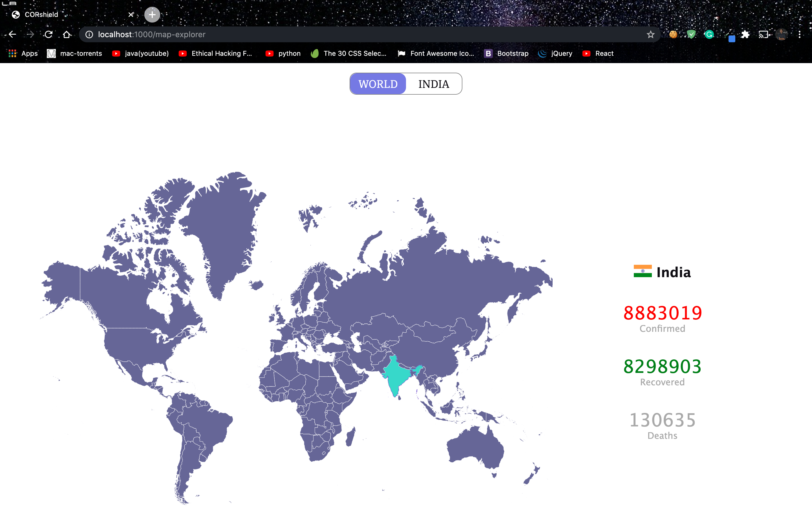Open the Bootstrap bookmark

(x=506, y=54)
